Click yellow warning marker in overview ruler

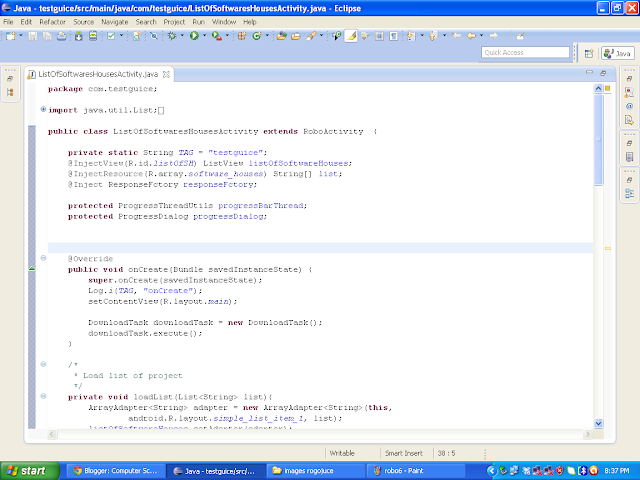click(x=608, y=248)
